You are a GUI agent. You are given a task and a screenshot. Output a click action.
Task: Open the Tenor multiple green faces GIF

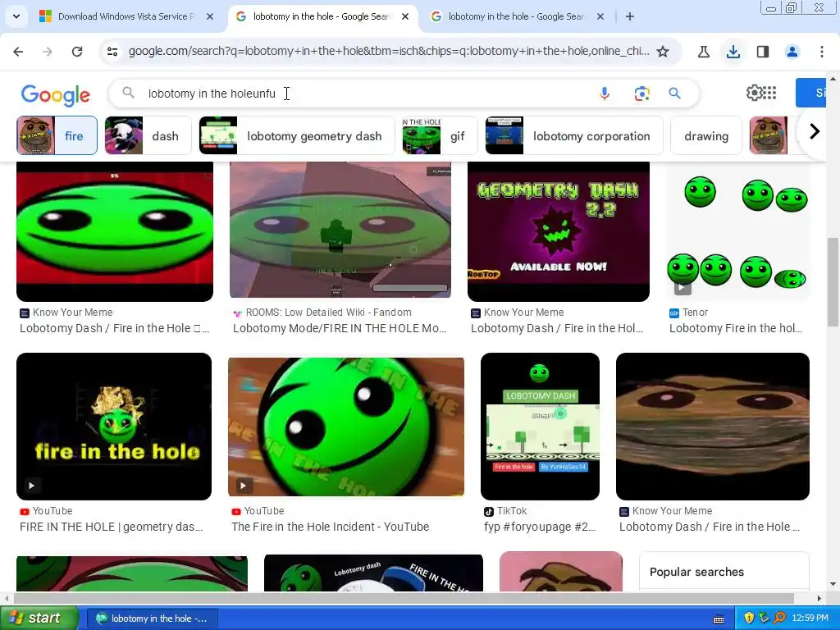[737, 231]
